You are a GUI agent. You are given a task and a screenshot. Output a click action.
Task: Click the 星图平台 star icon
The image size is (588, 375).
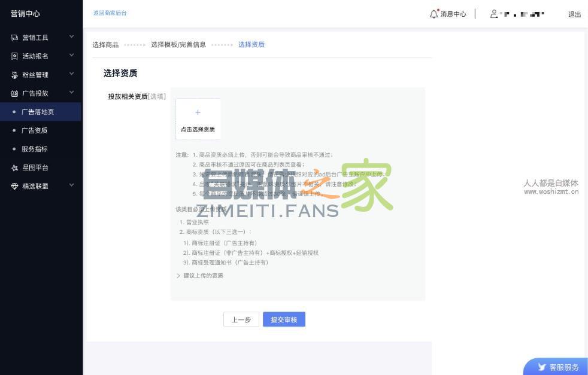click(x=14, y=168)
